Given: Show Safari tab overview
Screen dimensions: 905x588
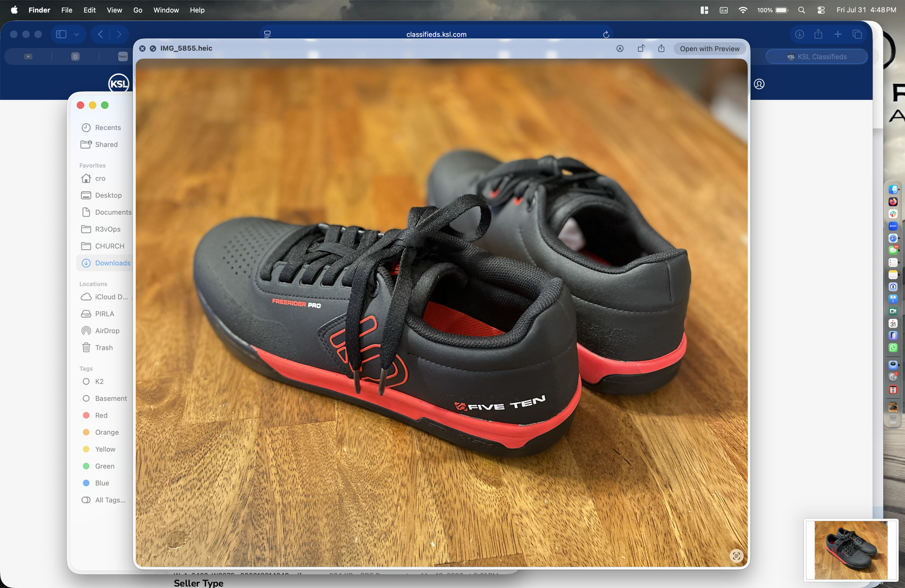Looking at the screenshot, I should [857, 34].
